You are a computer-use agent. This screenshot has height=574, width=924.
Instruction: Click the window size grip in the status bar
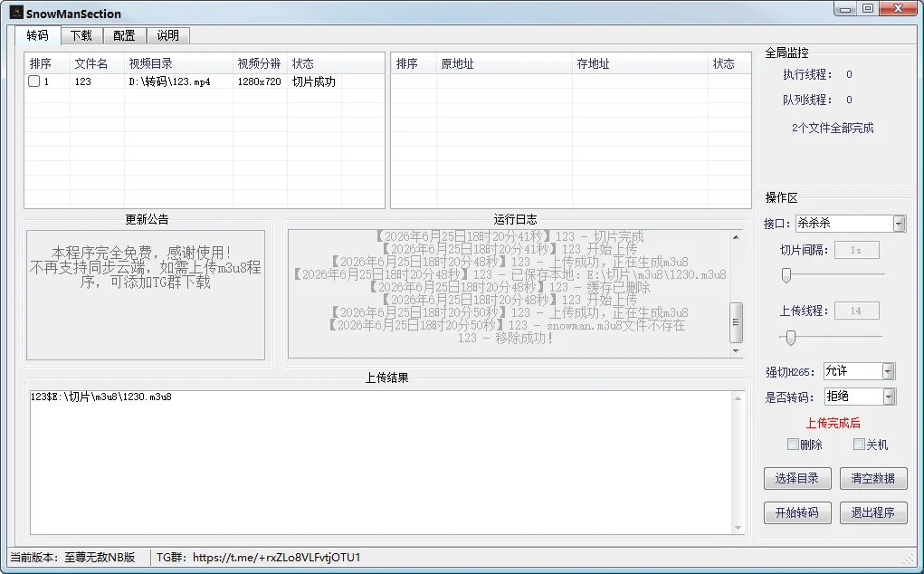908,558
